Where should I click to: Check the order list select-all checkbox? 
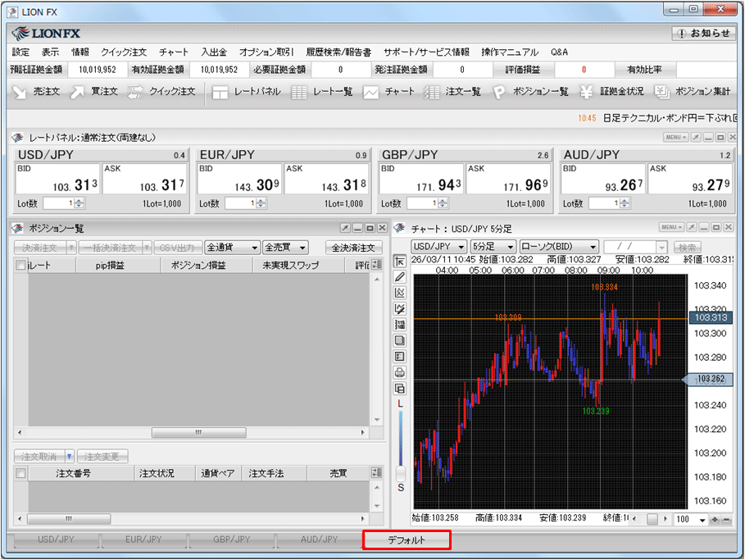point(21,473)
